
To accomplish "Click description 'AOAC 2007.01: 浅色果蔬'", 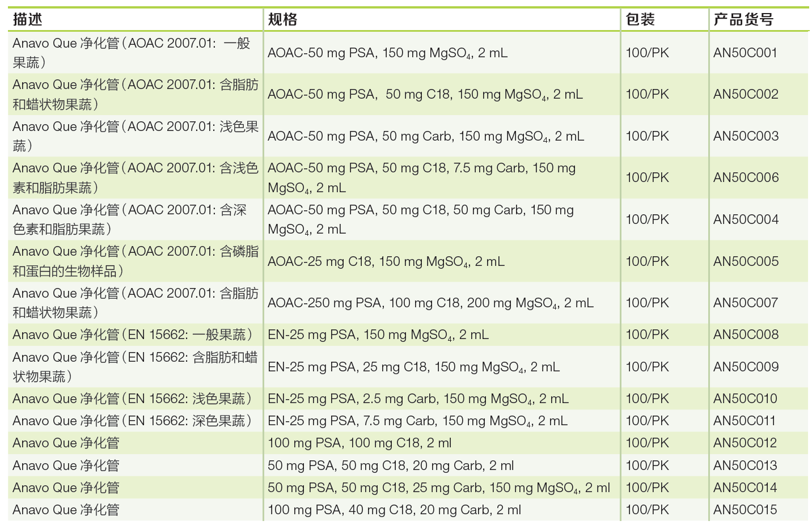I will (136, 136).
